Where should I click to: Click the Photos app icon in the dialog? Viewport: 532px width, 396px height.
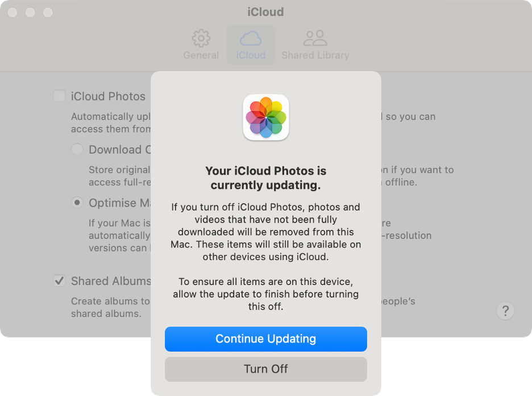point(265,118)
